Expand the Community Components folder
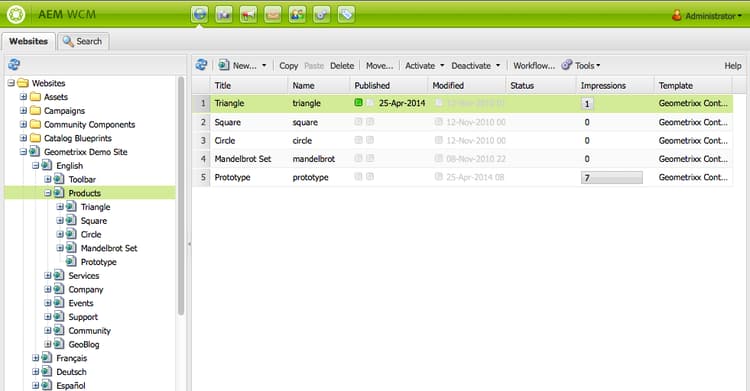This screenshot has width=750, height=391. click(x=23, y=124)
